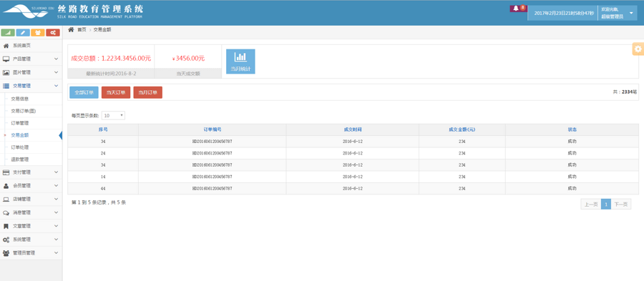The width and height of the screenshot is (644, 281).
Task: Click the ¥3456.00元 daily amount
Action: [x=188, y=59]
